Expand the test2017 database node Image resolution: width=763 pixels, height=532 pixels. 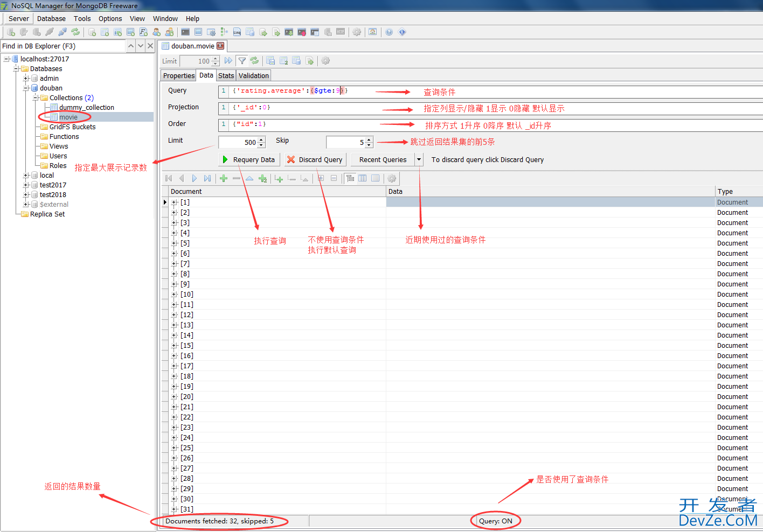pos(26,185)
